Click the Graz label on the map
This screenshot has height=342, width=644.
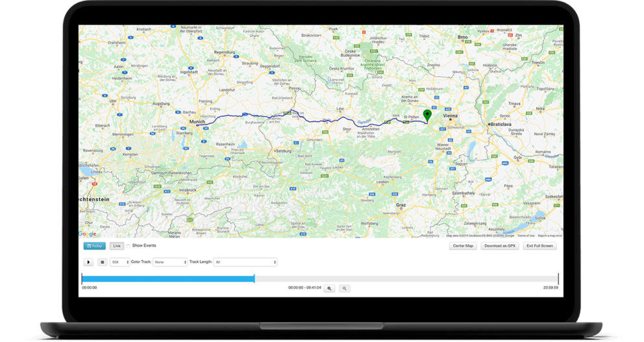click(401, 205)
